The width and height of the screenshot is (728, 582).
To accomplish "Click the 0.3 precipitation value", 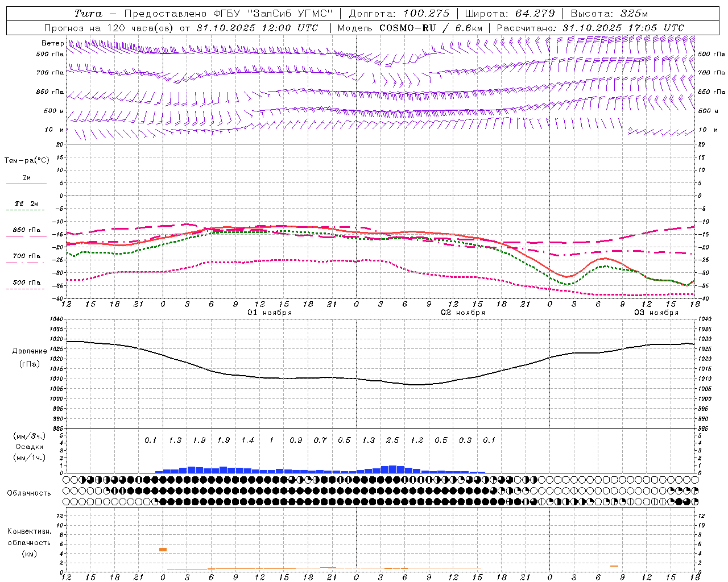I will [465, 440].
